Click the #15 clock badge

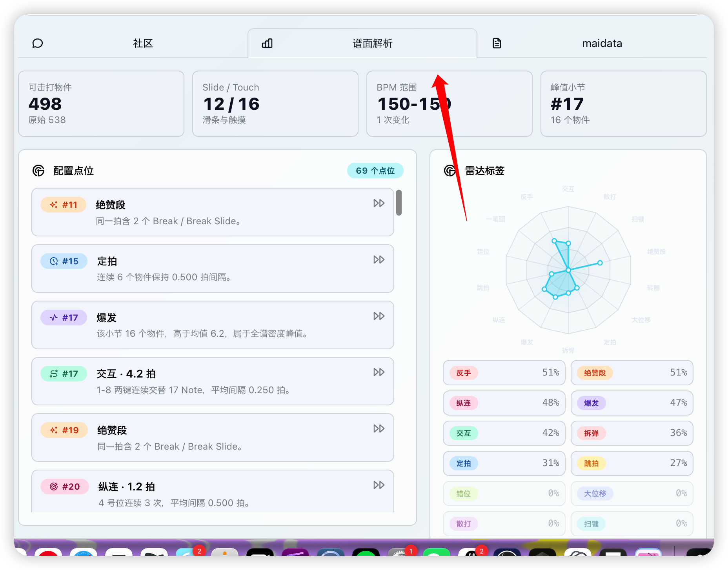coord(64,261)
